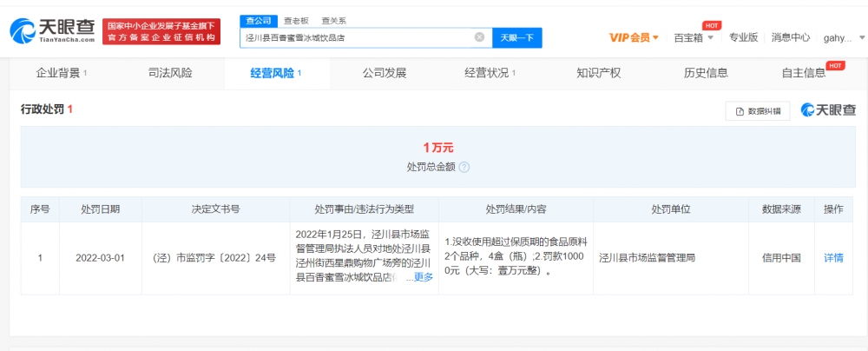Click the 1万元 total penalty amount
This screenshot has height=351, width=868.
[x=438, y=148]
